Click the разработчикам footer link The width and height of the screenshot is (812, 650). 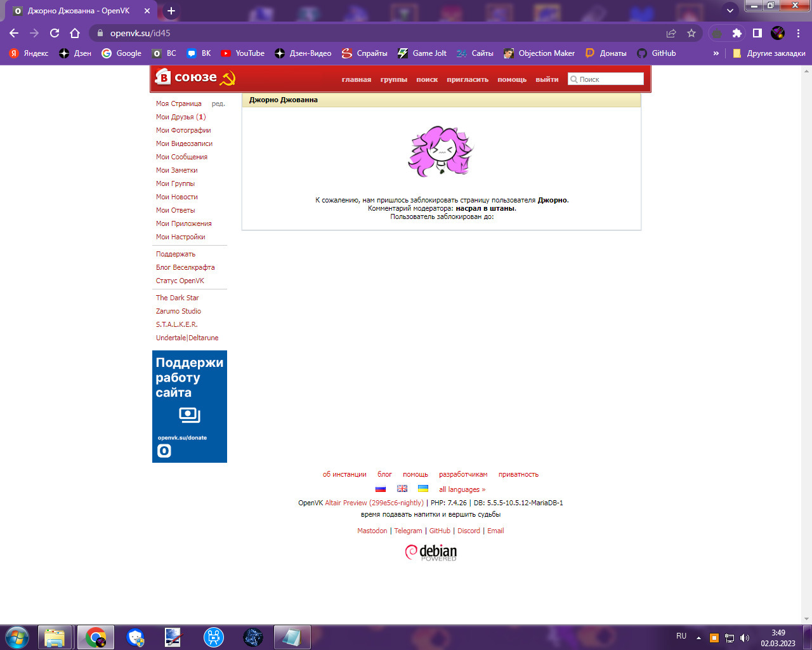(x=463, y=474)
